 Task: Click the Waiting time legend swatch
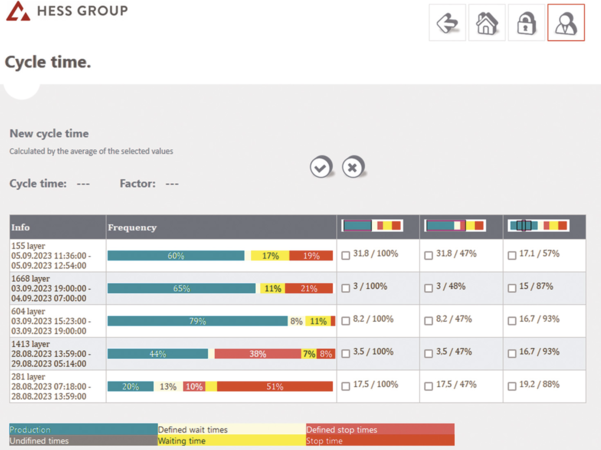tap(232, 440)
